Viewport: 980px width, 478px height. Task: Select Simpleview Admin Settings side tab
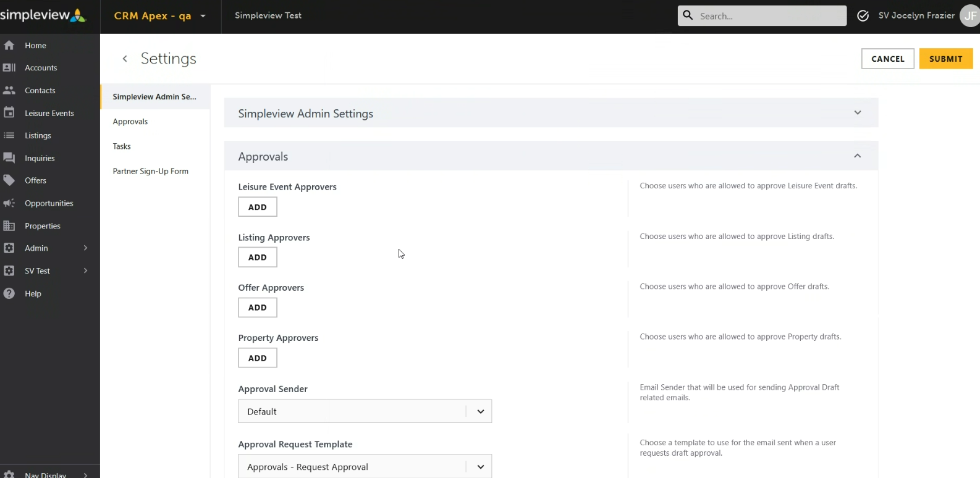(155, 97)
